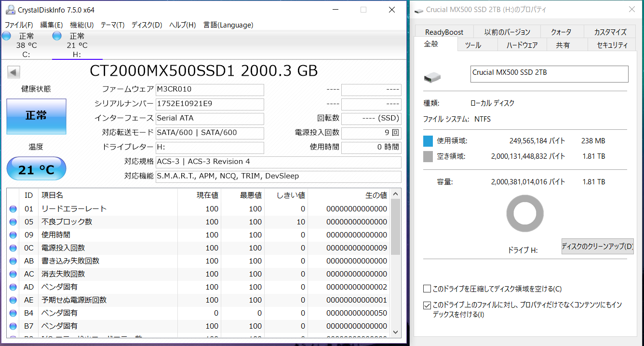Click status orb for 書き込み失敗回数 row
Viewport: 644px width, 346px height.
[x=13, y=261]
